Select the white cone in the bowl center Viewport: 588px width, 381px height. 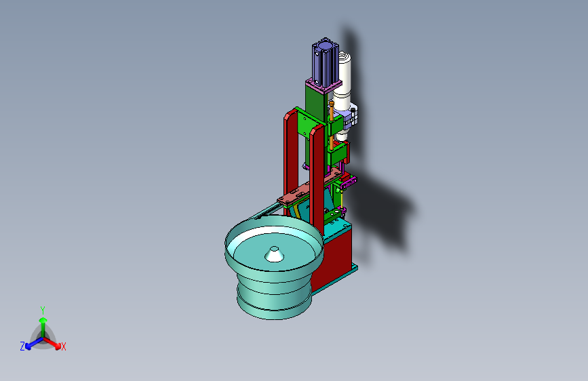274,254
